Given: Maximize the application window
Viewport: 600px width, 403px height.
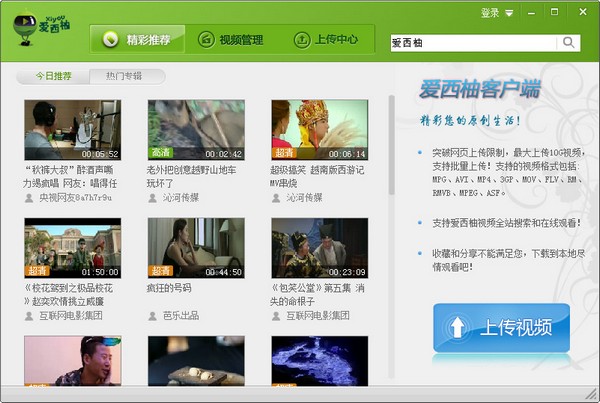Looking at the screenshot, I should [556, 13].
